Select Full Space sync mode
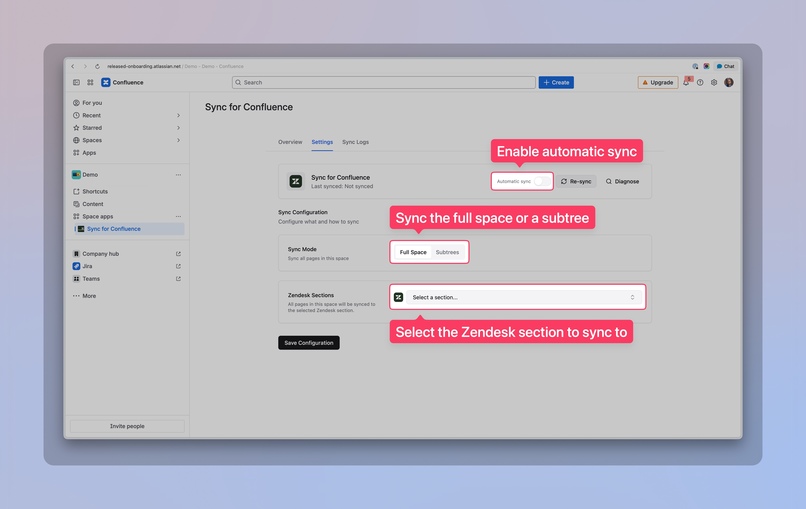 click(x=413, y=252)
